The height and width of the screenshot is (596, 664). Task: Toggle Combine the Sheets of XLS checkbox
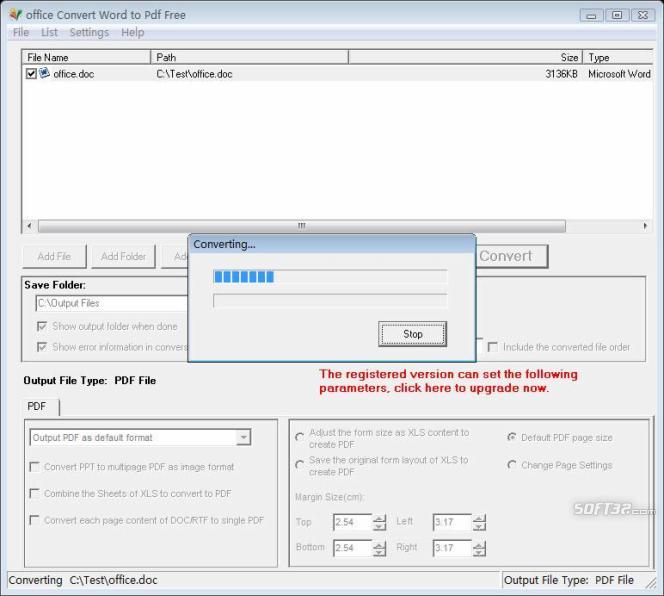click(35, 494)
